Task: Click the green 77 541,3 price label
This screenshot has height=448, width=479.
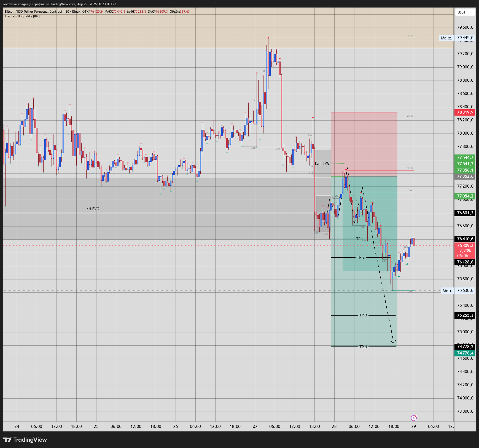Action: click(465, 164)
